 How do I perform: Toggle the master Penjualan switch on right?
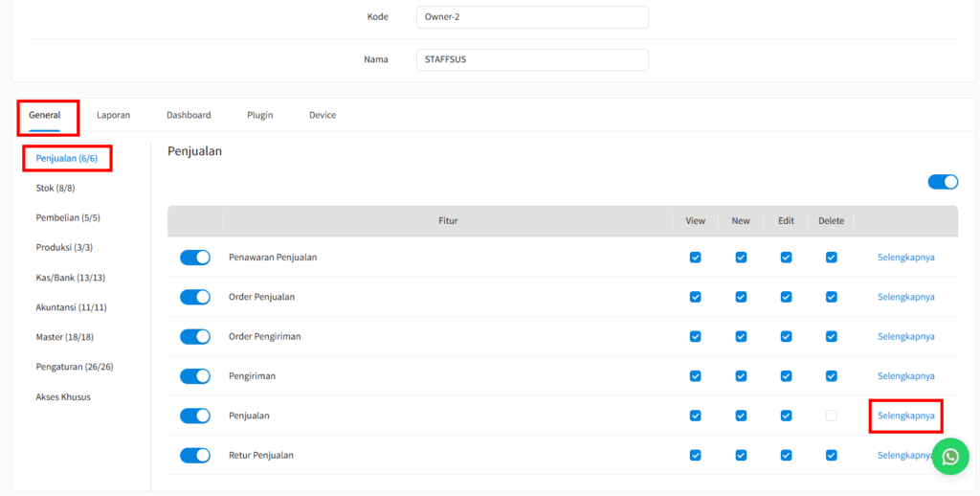tap(943, 182)
